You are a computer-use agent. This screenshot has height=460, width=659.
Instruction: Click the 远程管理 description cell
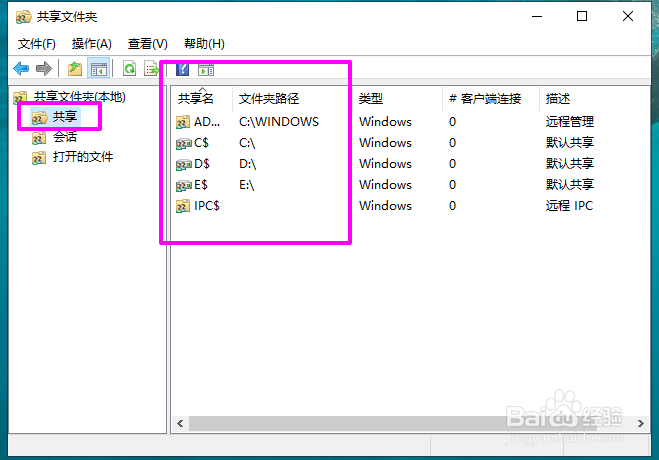[x=569, y=122]
